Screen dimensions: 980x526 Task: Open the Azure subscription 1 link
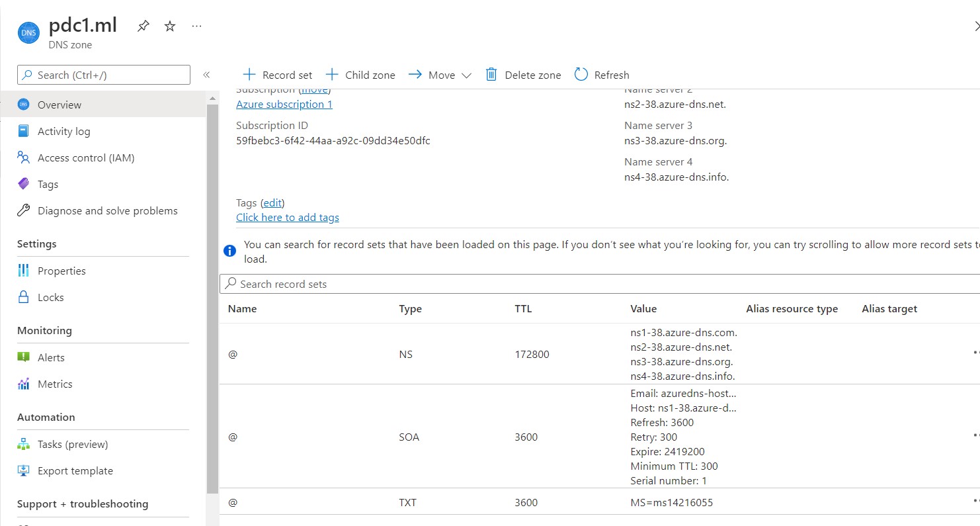(284, 104)
